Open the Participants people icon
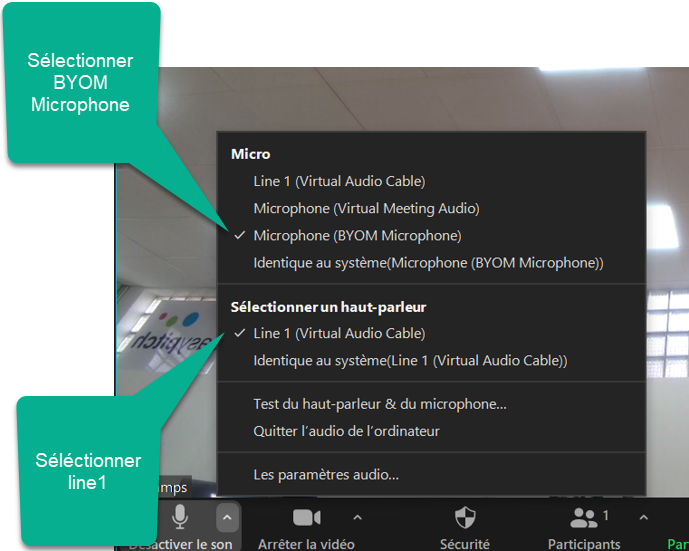Viewport: 689px width, 551px height. 584,517
